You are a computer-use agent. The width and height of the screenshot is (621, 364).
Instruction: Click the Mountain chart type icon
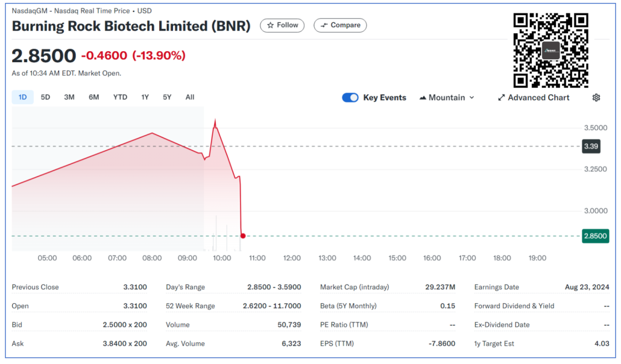click(x=423, y=98)
